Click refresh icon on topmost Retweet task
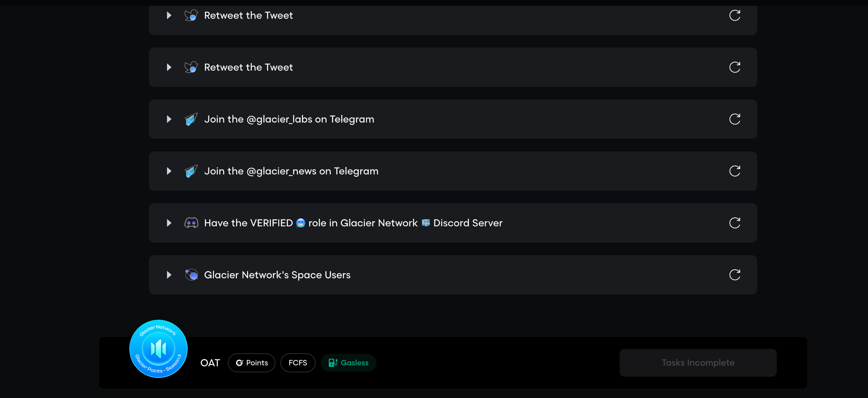This screenshot has height=398, width=868. [734, 15]
